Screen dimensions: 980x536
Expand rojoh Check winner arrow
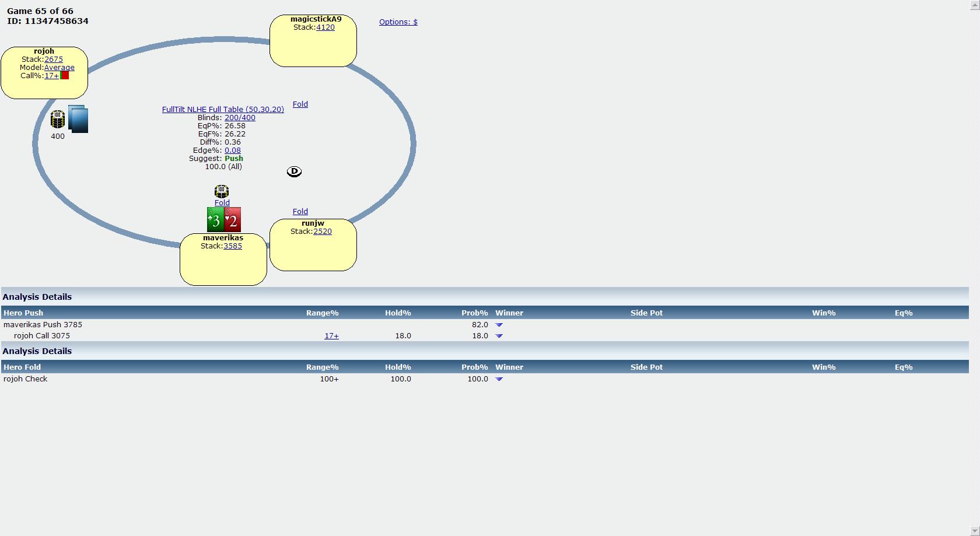[x=499, y=379]
